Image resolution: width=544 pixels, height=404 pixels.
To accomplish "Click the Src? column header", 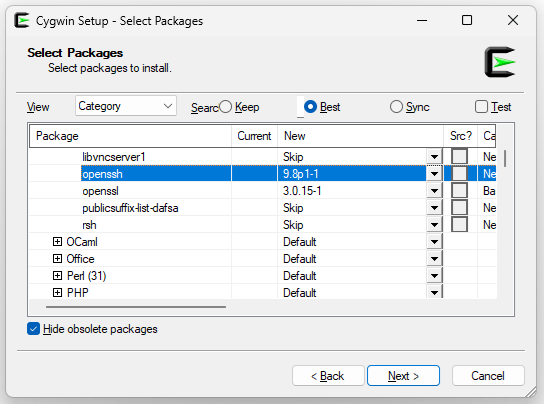I will point(461,136).
